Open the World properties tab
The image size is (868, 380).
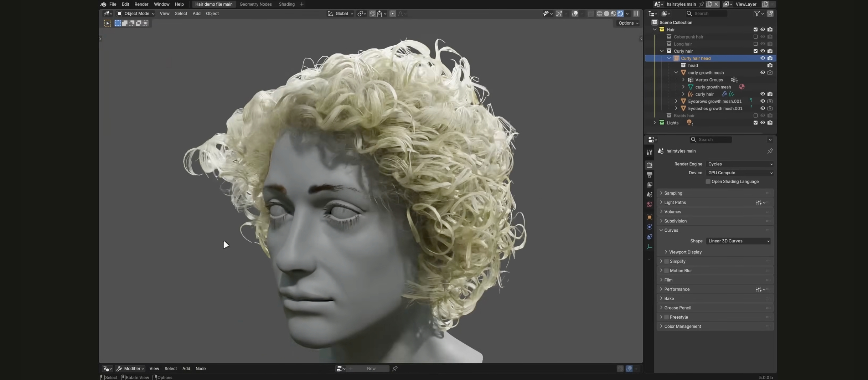pyautogui.click(x=649, y=205)
